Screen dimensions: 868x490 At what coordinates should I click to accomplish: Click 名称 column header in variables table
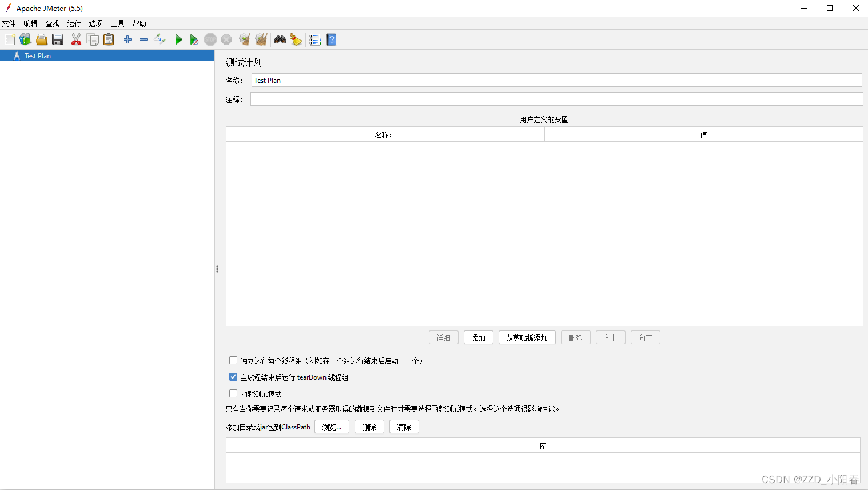coord(385,135)
